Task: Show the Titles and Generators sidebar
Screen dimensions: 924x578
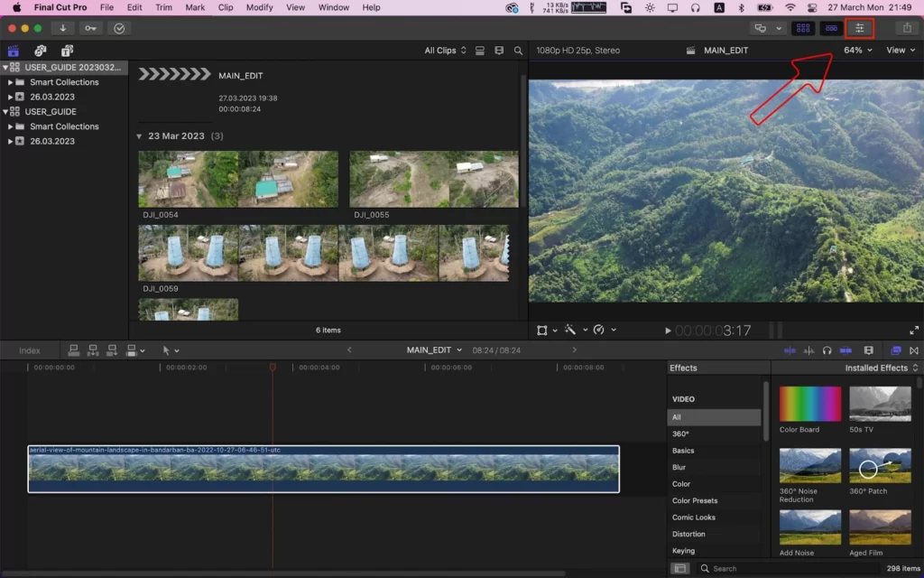Action: click(x=67, y=51)
